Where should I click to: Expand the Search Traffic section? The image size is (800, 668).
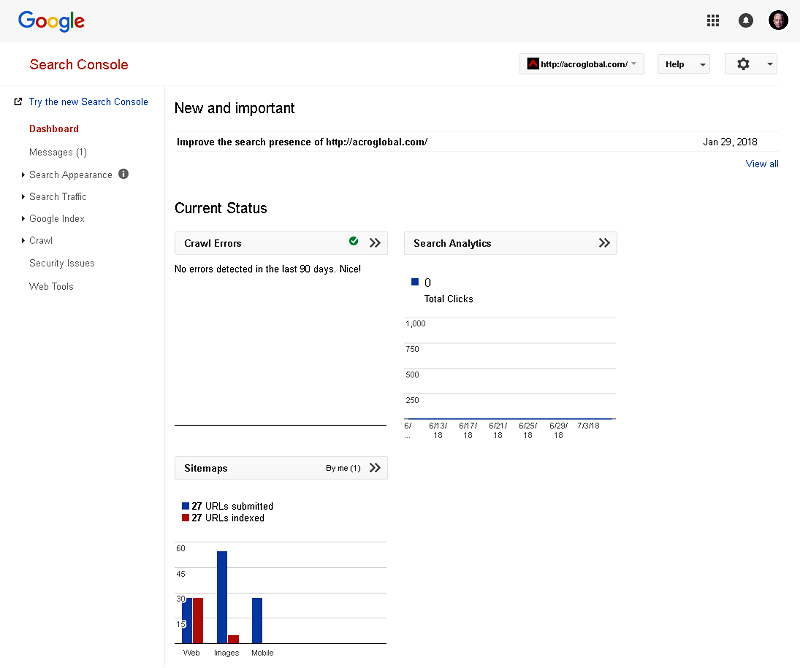23,196
